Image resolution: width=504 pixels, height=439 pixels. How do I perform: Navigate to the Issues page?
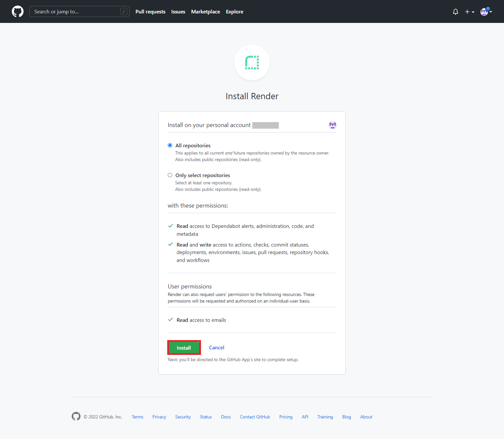pos(178,12)
